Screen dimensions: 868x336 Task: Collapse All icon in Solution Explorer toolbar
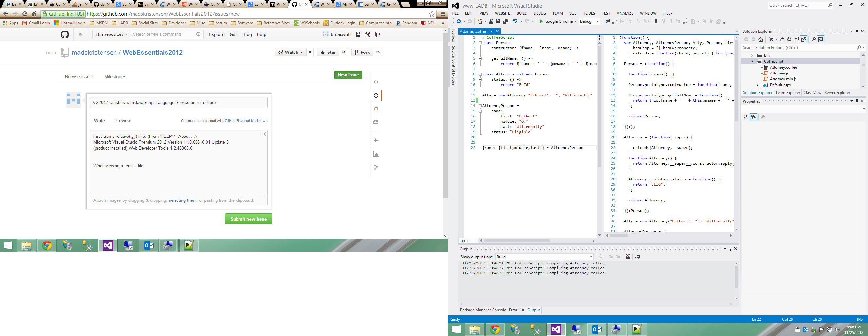click(796, 39)
